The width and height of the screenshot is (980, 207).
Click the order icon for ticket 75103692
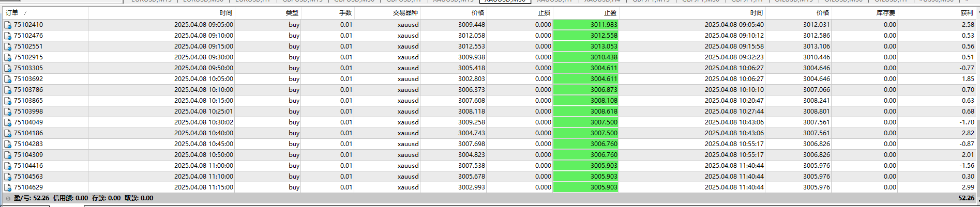[8, 79]
